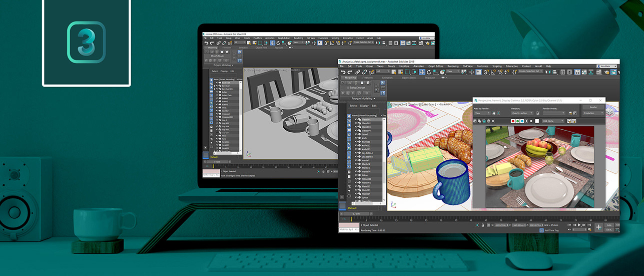Print image icon in render frame window
Screen dimensions: 644x276
(x=488, y=121)
